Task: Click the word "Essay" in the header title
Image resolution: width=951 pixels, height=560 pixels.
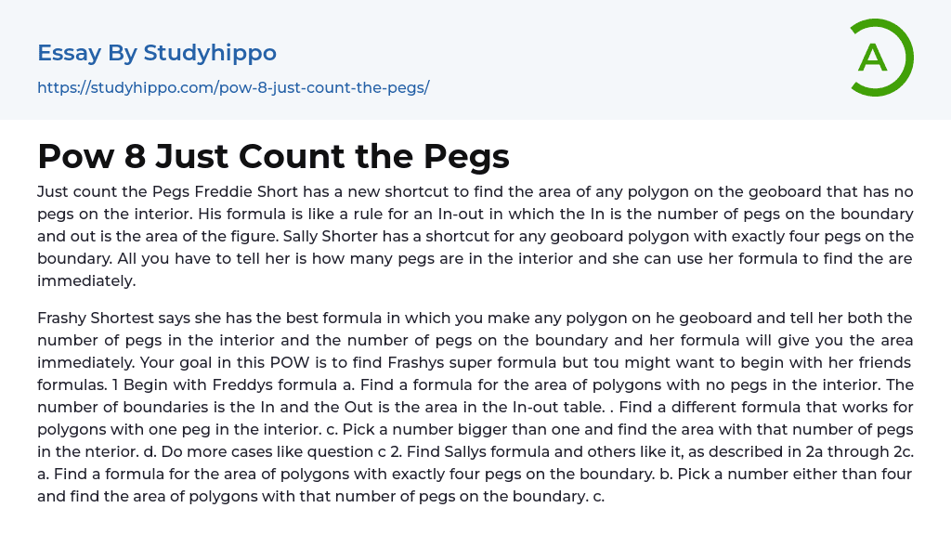Action: 69,53
